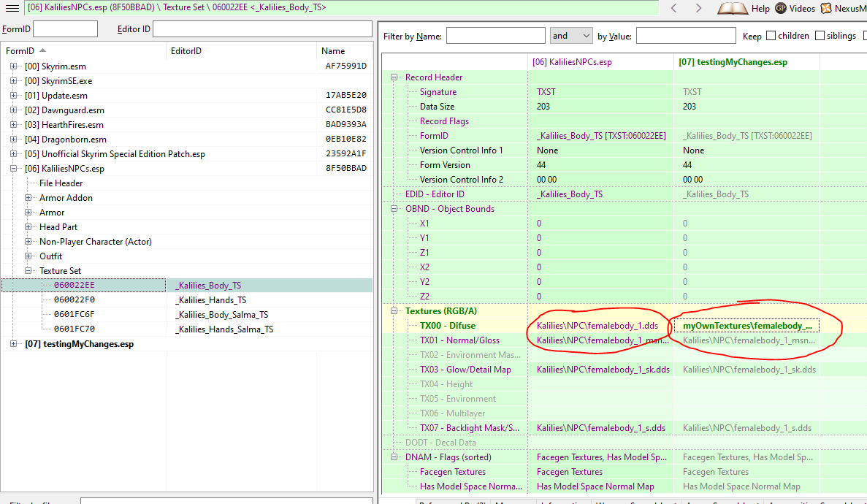Expand the Armor group
The width and height of the screenshot is (867, 504).
click(x=28, y=213)
